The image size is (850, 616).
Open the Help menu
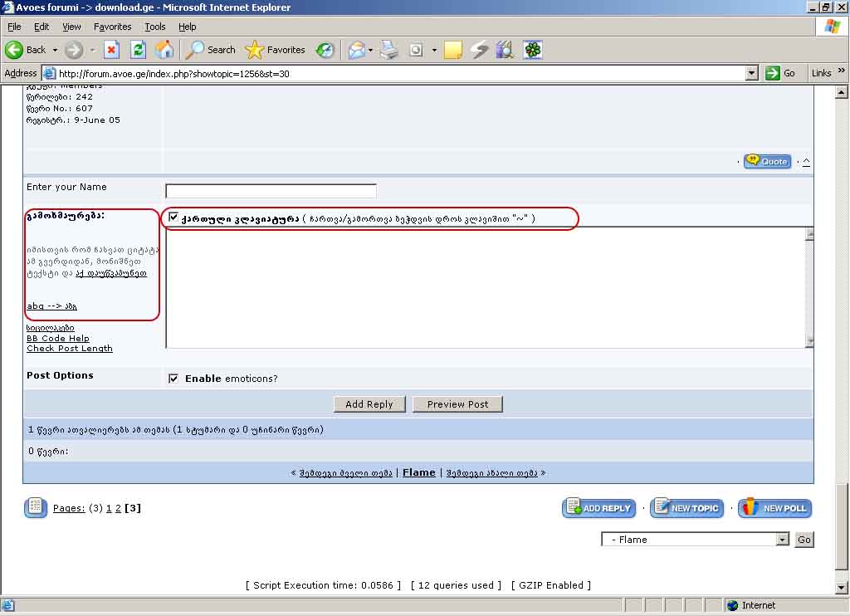[x=187, y=27]
